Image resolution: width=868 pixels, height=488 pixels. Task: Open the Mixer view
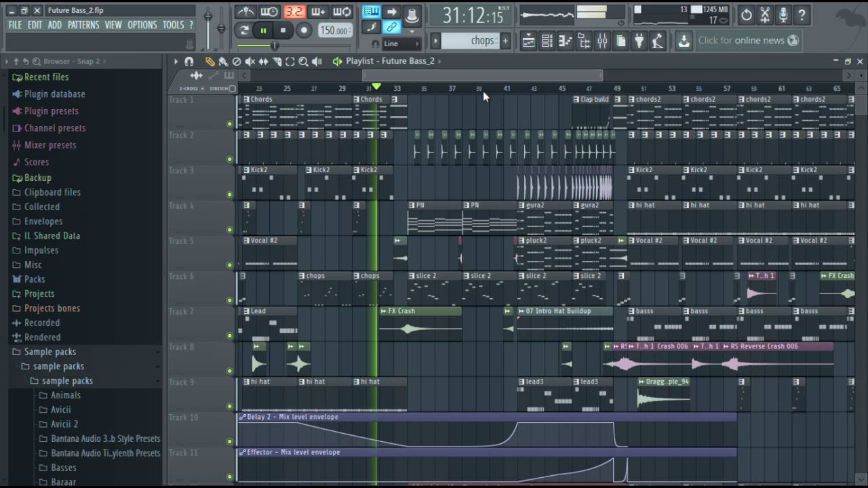(x=602, y=41)
